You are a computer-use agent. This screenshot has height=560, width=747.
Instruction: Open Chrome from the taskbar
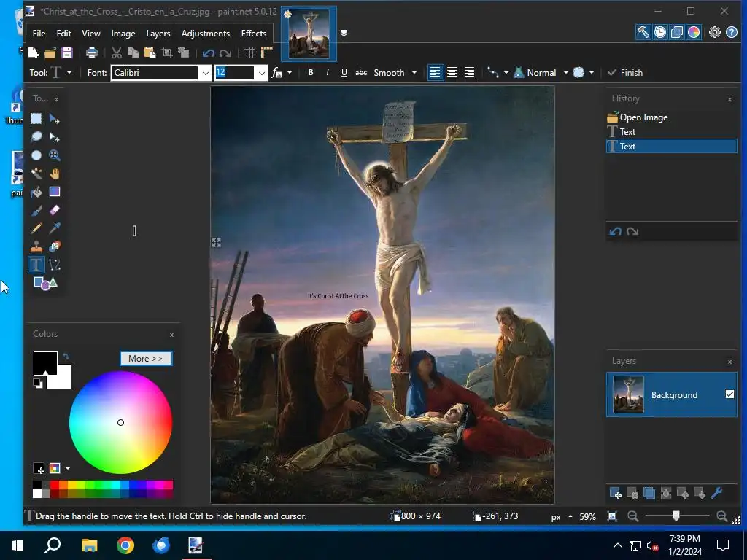click(125, 545)
